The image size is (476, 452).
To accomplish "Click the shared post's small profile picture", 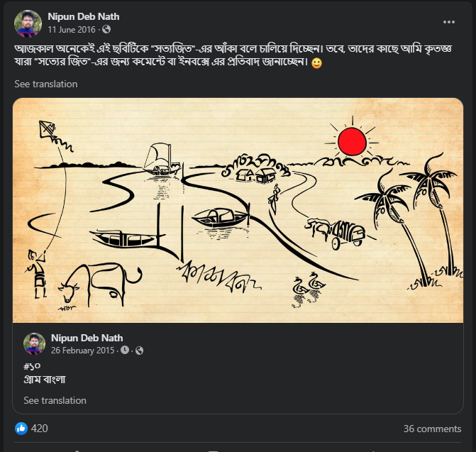I will coord(34,343).
